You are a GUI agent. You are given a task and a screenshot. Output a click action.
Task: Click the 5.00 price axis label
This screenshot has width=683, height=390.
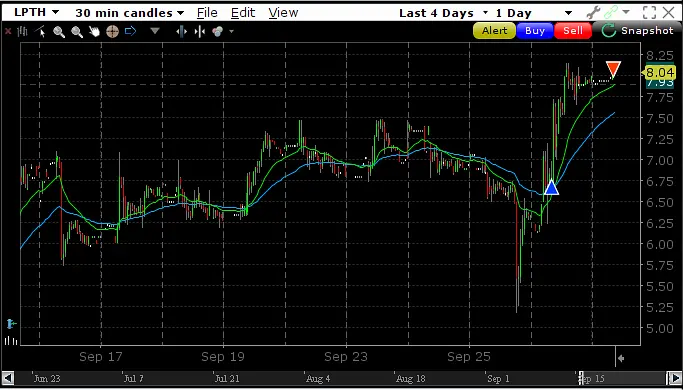660,329
